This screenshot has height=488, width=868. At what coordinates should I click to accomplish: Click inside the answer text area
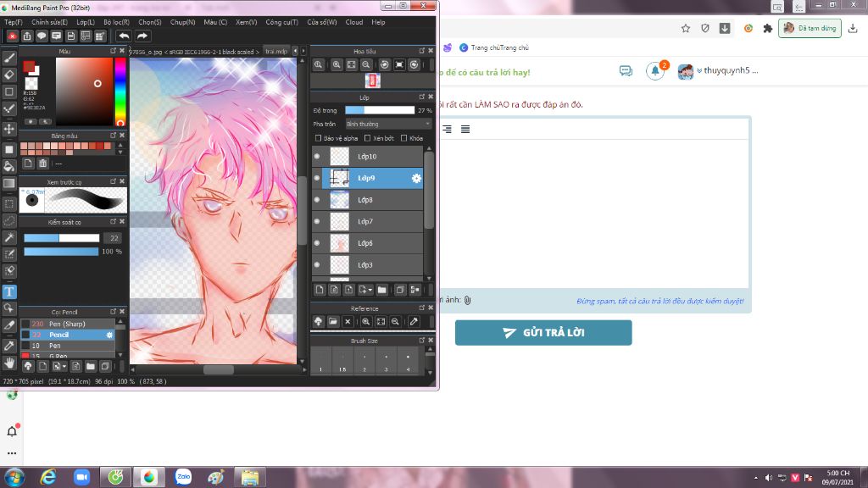pos(593,213)
